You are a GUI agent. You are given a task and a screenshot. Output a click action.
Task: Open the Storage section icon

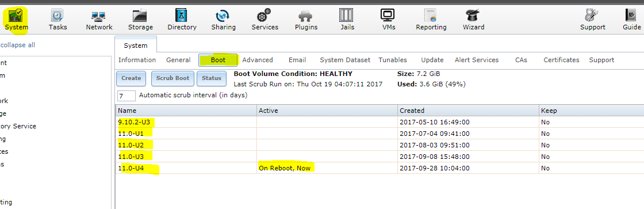[x=140, y=16]
